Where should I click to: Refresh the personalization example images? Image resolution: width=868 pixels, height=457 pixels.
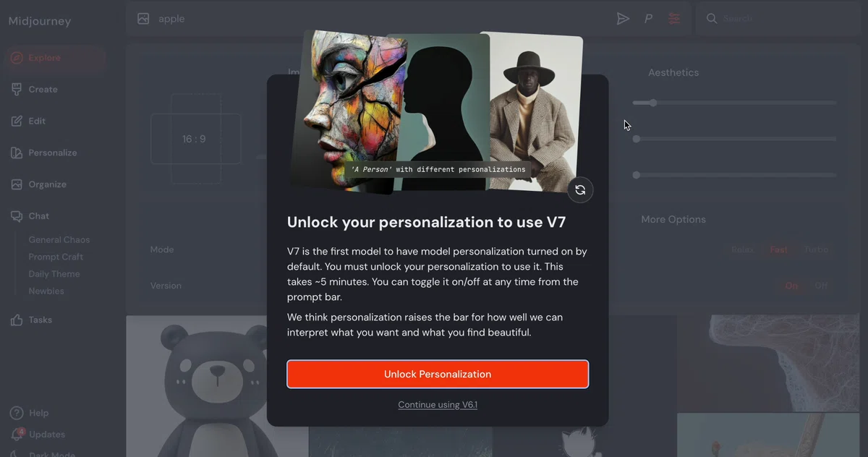pos(580,190)
